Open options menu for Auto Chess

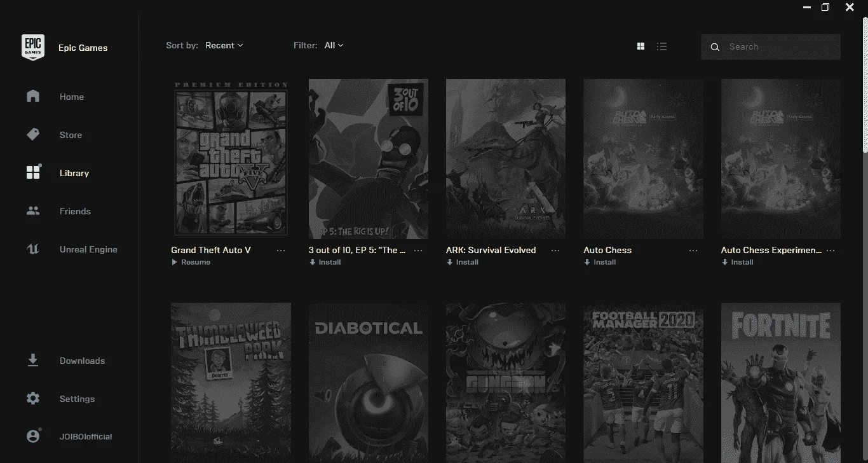[693, 251]
